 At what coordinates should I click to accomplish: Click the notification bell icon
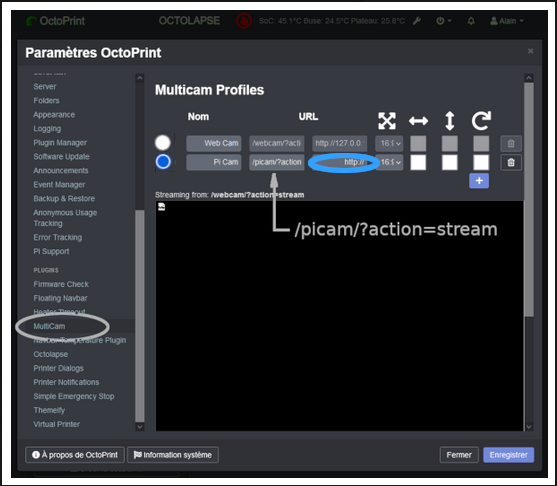click(471, 21)
